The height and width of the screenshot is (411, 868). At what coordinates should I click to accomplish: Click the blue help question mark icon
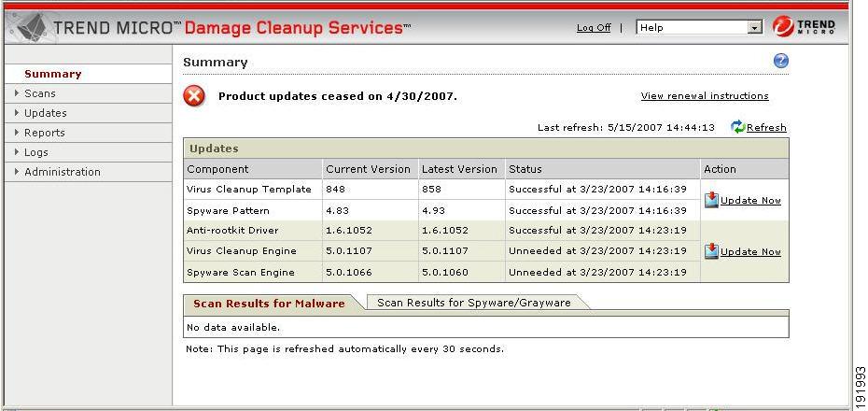tap(780, 62)
